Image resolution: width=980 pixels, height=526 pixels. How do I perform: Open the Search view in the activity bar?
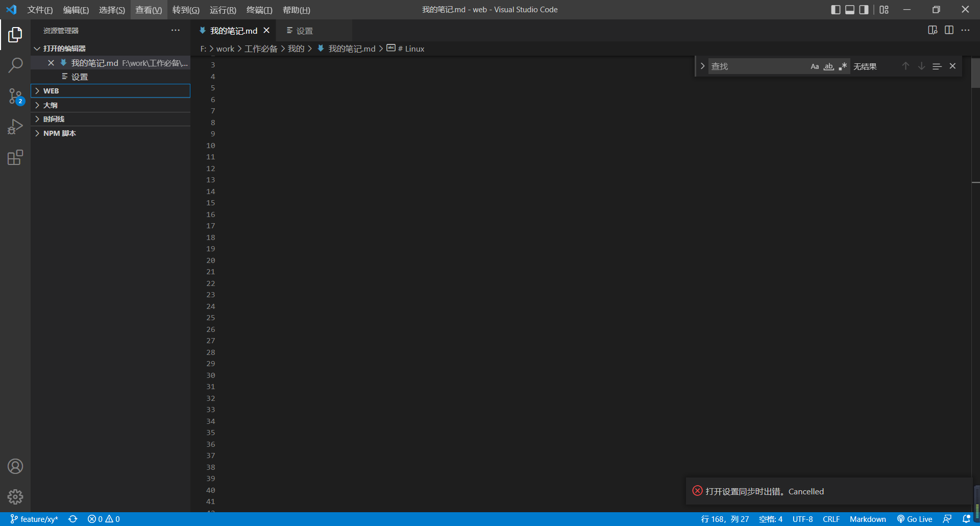tap(15, 65)
